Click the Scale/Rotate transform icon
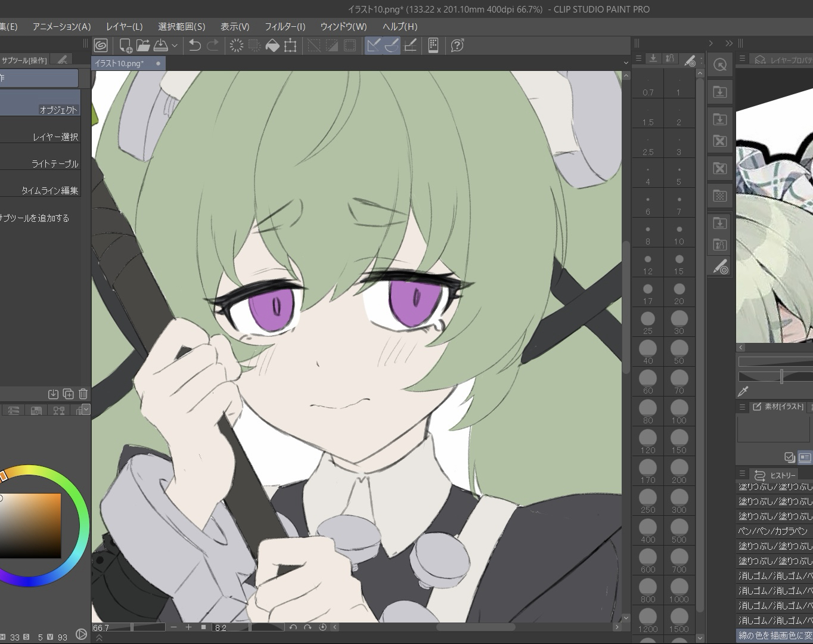This screenshot has height=644, width=813. click(x=290, y=45)
